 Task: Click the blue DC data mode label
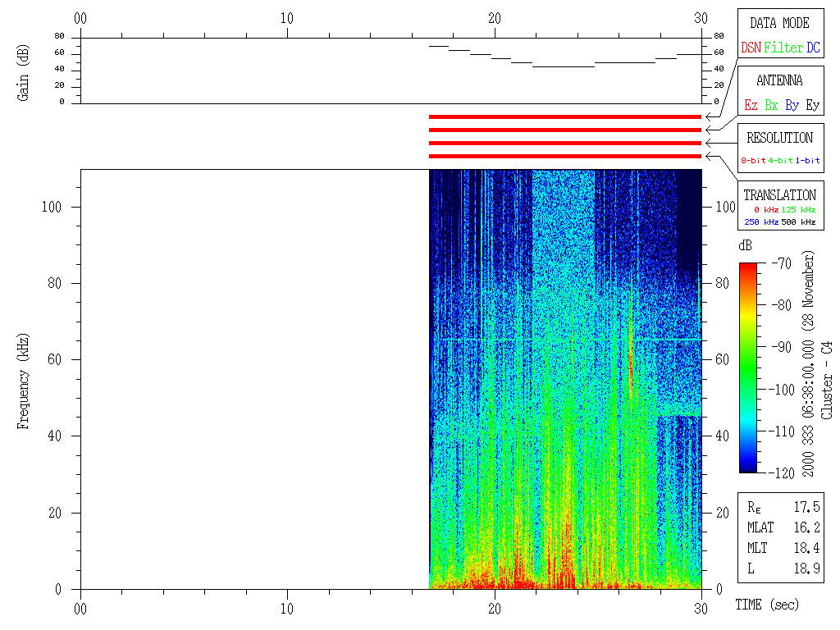(813, 48)
